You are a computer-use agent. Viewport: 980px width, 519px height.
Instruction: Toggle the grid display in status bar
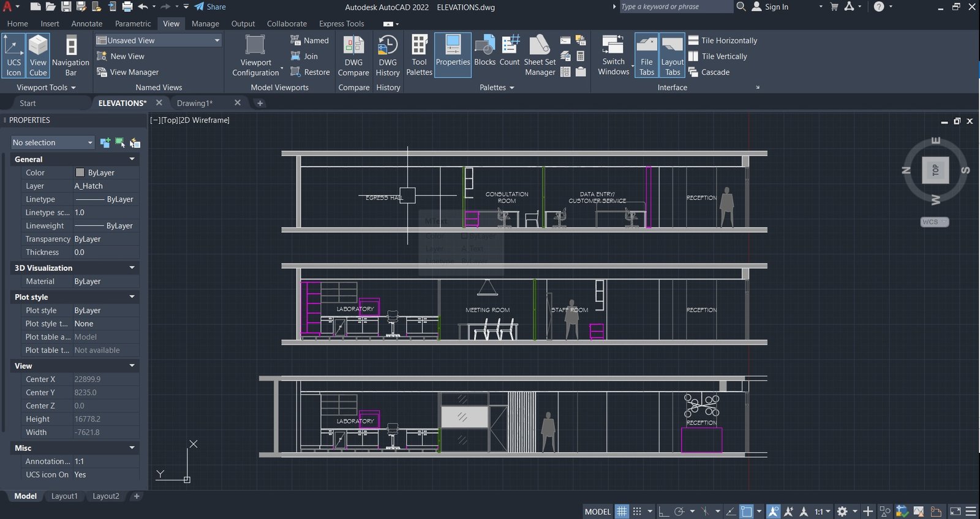(622, 511)
